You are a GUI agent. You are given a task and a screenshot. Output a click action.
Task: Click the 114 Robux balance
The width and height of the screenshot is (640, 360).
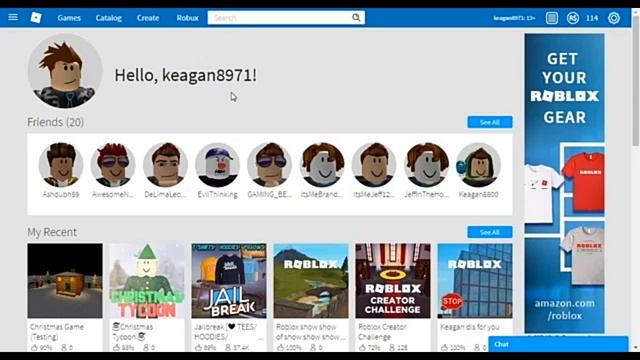[592, 18]
